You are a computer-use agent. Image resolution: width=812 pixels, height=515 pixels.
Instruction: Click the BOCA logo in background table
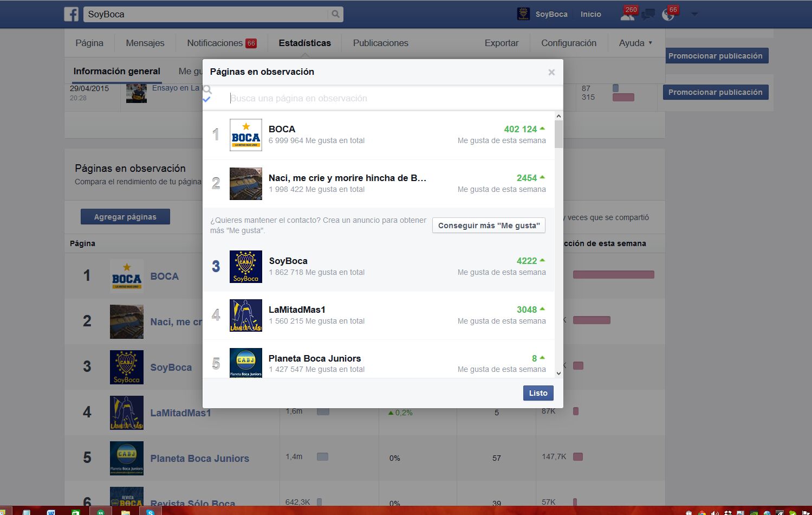(x=127, y=276)
